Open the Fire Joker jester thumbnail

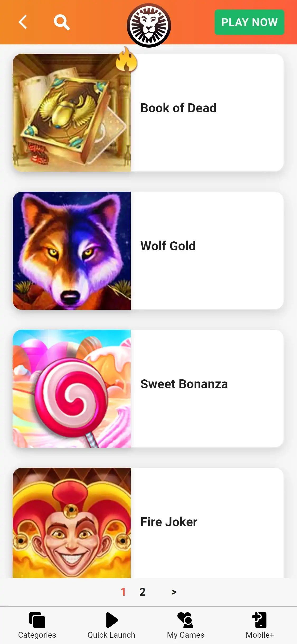[x=72, y=523]
